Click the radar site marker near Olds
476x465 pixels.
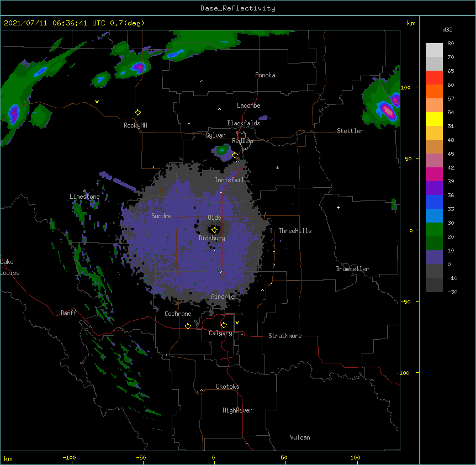click(214, 230)
